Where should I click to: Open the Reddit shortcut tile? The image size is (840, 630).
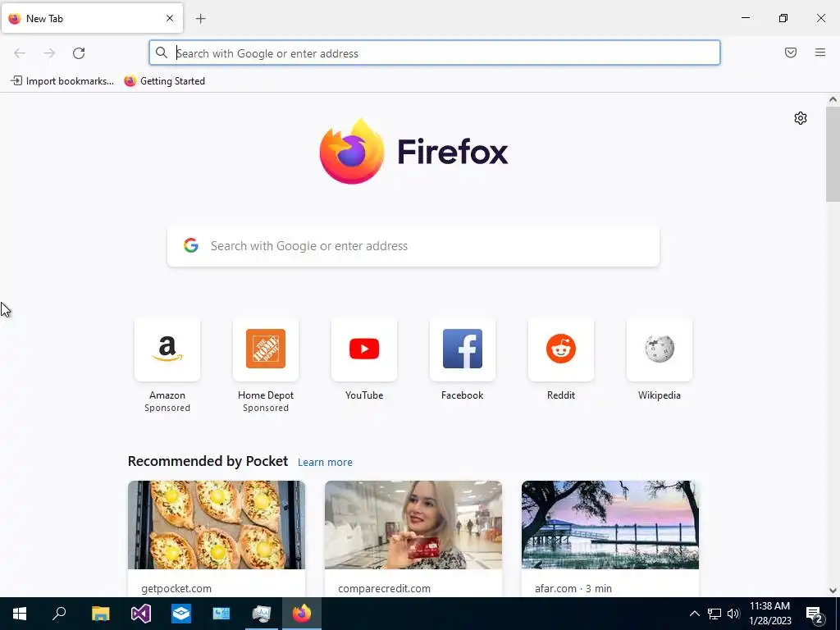tap(561, 349)
